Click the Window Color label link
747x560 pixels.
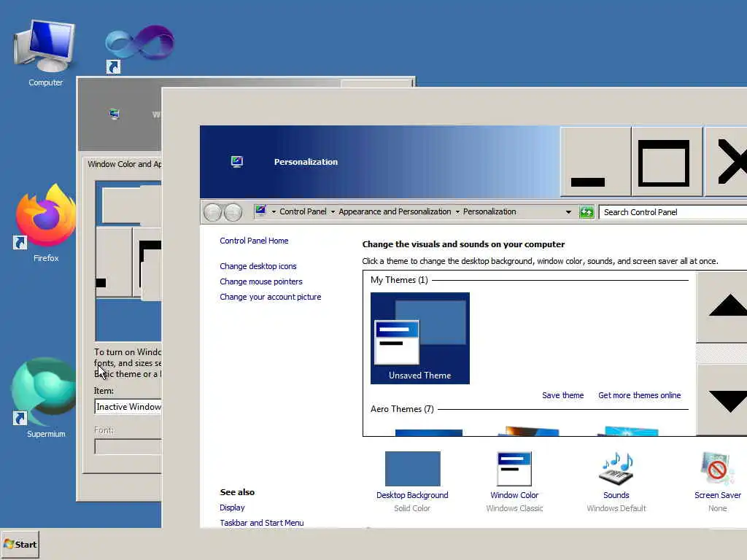point(514,495)
